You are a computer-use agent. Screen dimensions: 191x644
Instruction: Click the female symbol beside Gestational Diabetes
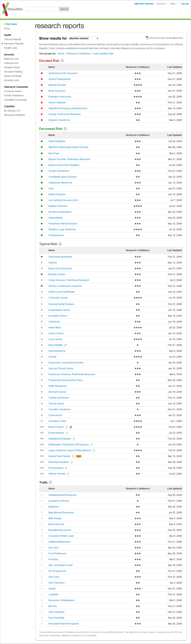[x=74, y=439]
